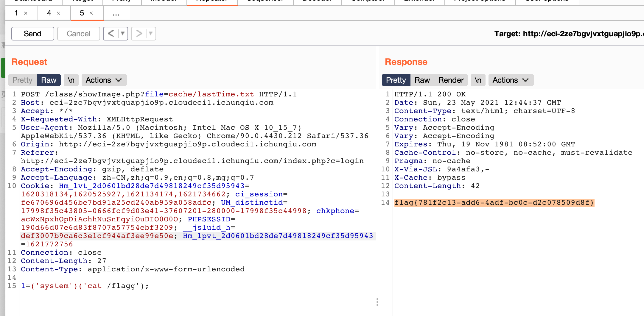This screenshot has height=316, width=644.
Task: Click the X-Cache: bypass header
Action: tap(430, 178)
